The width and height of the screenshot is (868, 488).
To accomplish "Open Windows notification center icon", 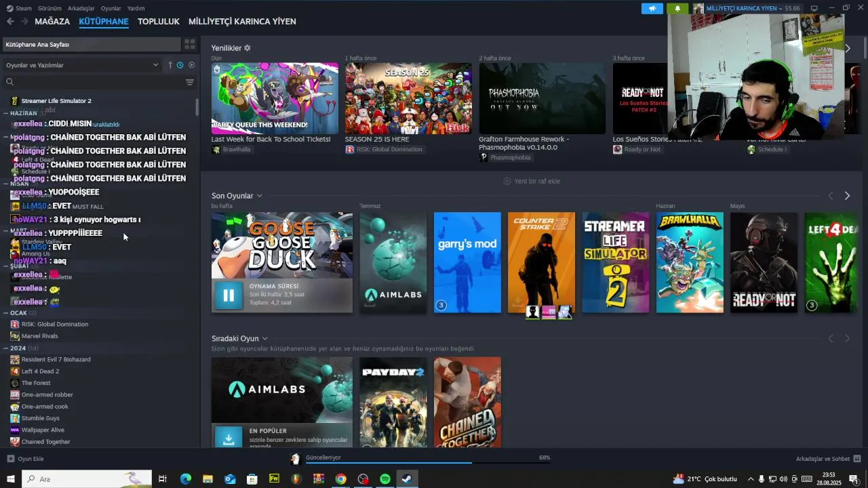I will point(853,479).
